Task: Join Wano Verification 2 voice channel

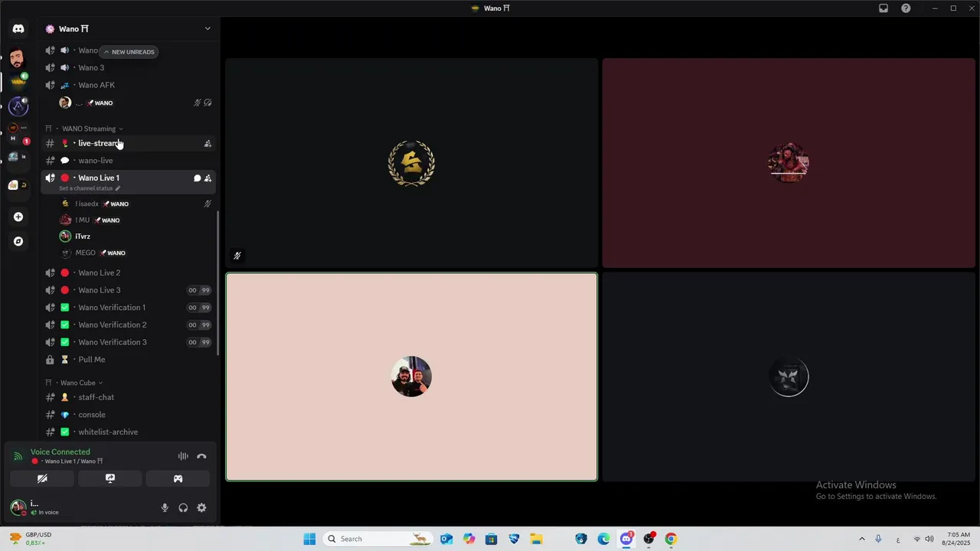Action: pyautogui.click(x=128, y=324)
